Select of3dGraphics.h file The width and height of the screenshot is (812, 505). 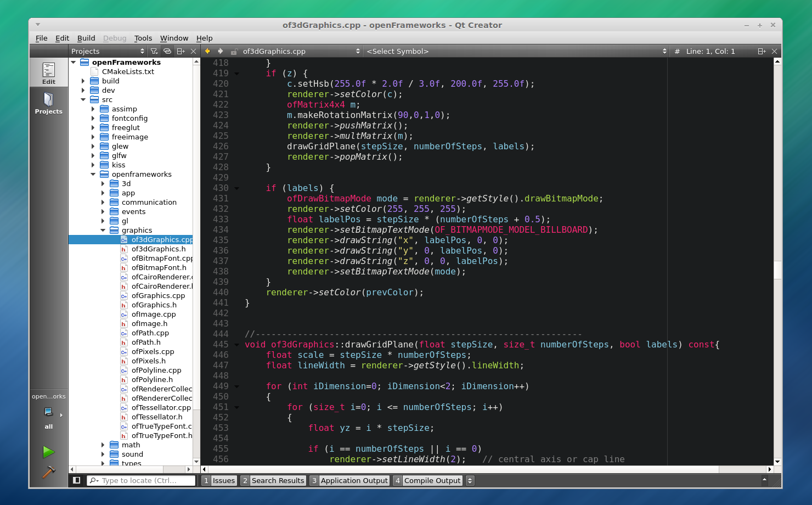pos(159,249)
